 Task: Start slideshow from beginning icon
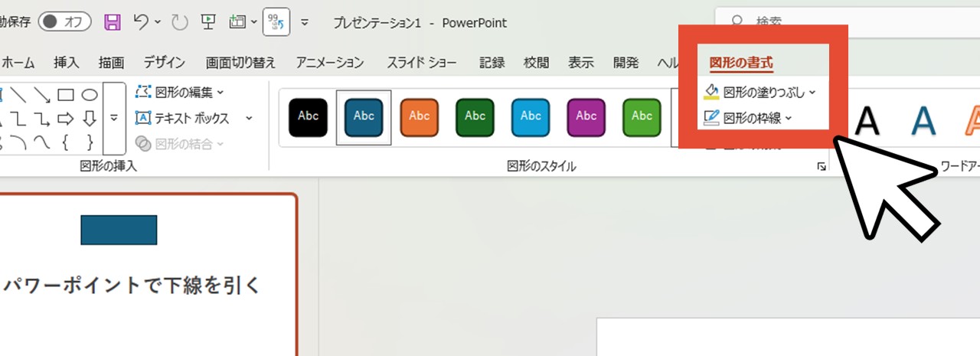[207, 22]
